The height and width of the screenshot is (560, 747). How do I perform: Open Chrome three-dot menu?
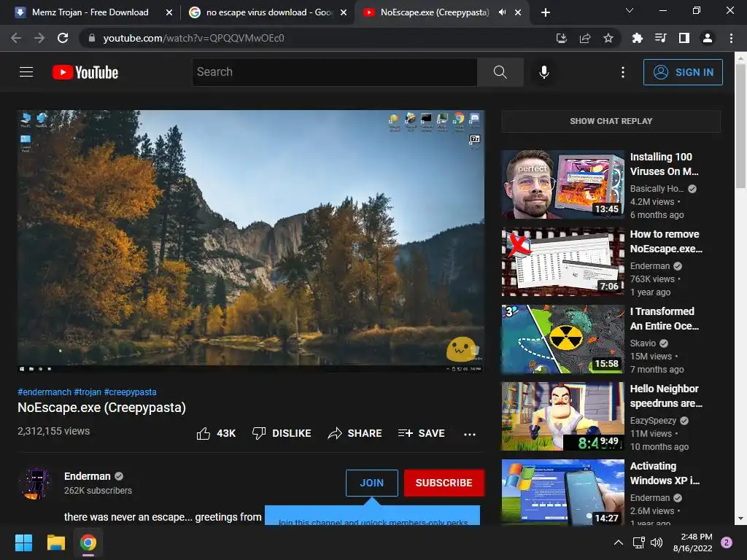731,38
